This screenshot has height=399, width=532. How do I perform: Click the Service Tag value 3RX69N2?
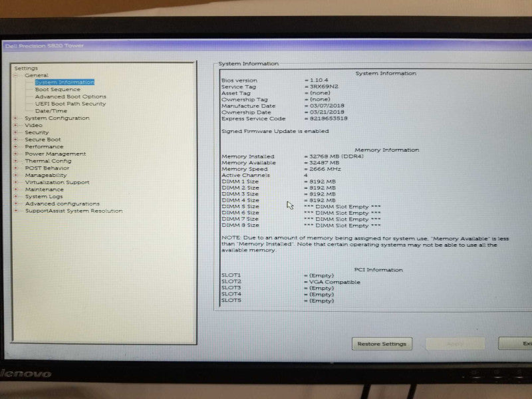coord(324,86)
